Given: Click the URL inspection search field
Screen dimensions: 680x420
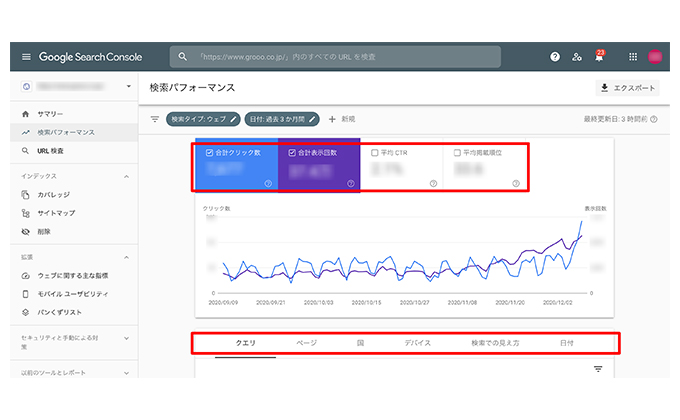Looking at the screenshot, I should pos(335,57).
